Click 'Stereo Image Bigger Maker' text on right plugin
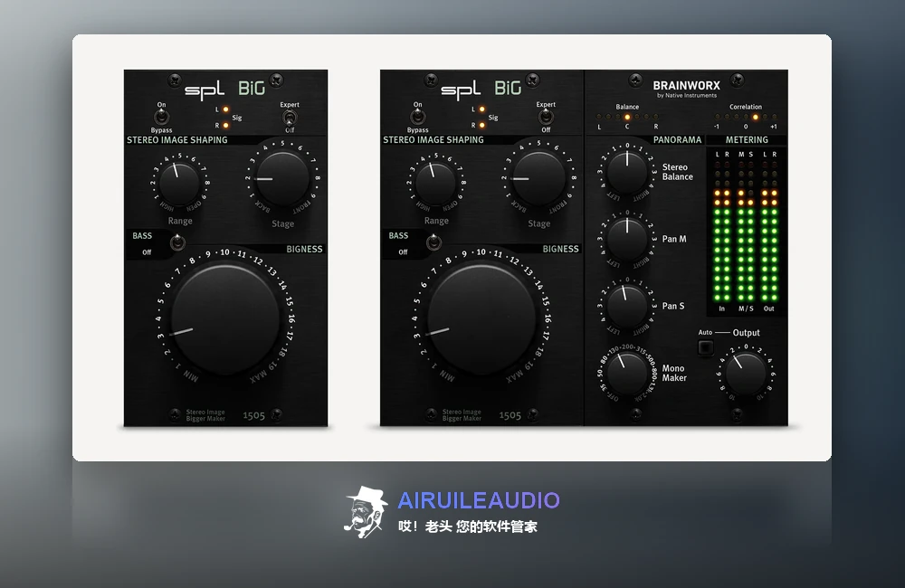Viewport: 905px width, 588px height. tap(462, 415)
